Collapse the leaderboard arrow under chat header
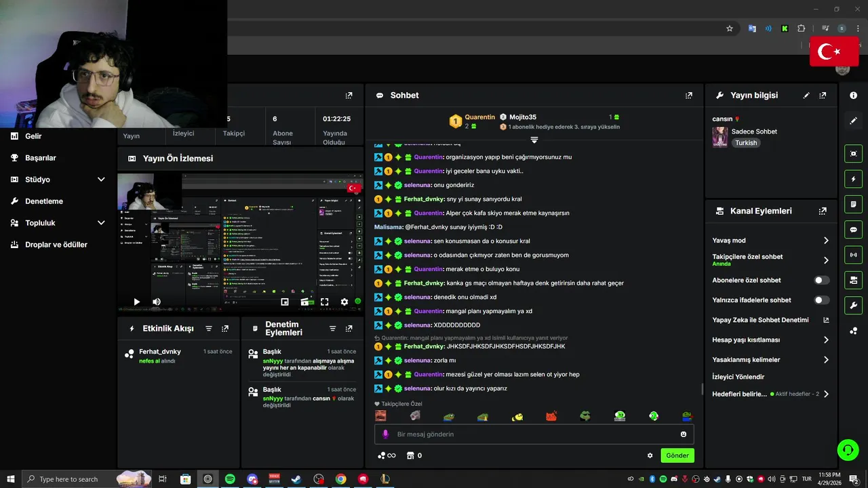The height and width of the screenshot is (488, 868). [534, 140]
